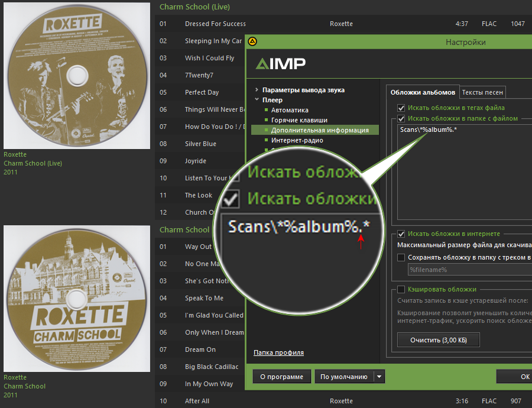Click 'О программе' button
The width and height of the screenshot is (532, 408).
[x=281, y=377]
